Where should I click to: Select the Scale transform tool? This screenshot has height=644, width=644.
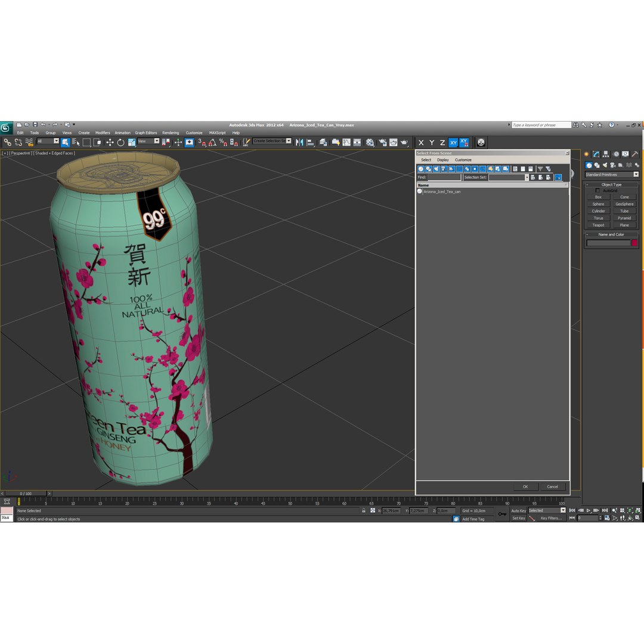pos(131,143)
